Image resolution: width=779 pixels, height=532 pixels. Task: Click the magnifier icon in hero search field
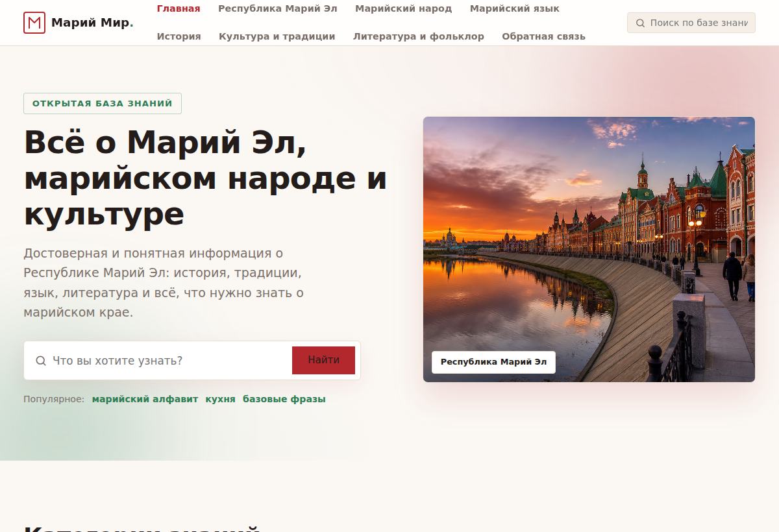(41, 361)
